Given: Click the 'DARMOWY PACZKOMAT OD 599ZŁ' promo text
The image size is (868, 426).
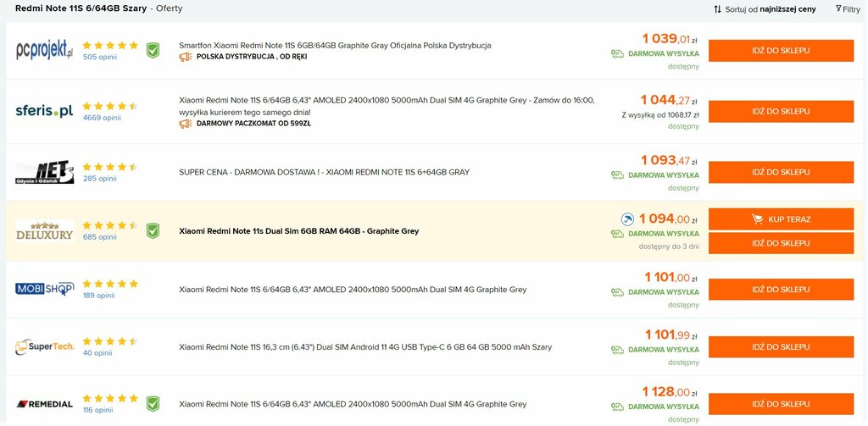Looking at the screenshot, I should click(253, 124).
